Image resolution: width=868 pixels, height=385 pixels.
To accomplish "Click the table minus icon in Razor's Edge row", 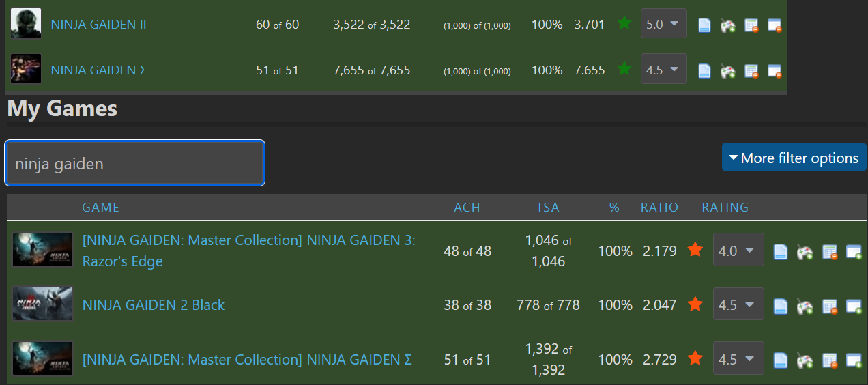I will pyautogui.click(x=830, y=252).
